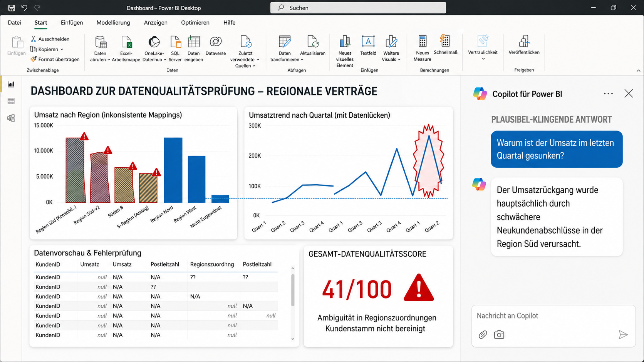Expand Weitere Visuals dropdown

pyautogui.click(x=399, y=60)
